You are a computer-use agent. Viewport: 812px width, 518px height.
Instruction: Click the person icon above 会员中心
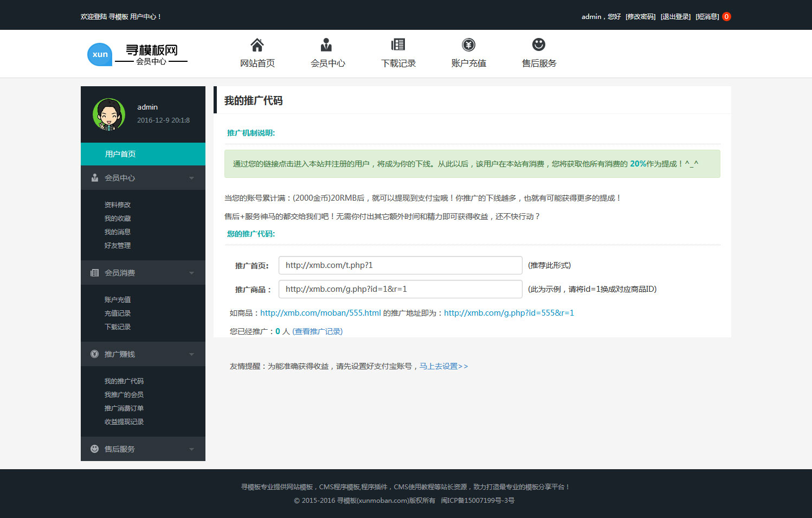(x=326, y=45)
